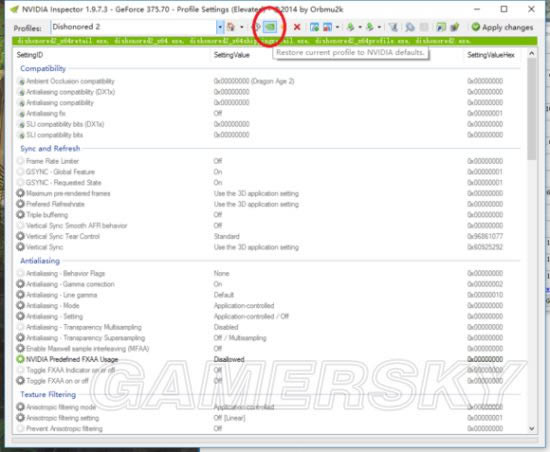Screen dimensions: 550x452
Task: Click Apply changes button
Action: pos(502,27)
